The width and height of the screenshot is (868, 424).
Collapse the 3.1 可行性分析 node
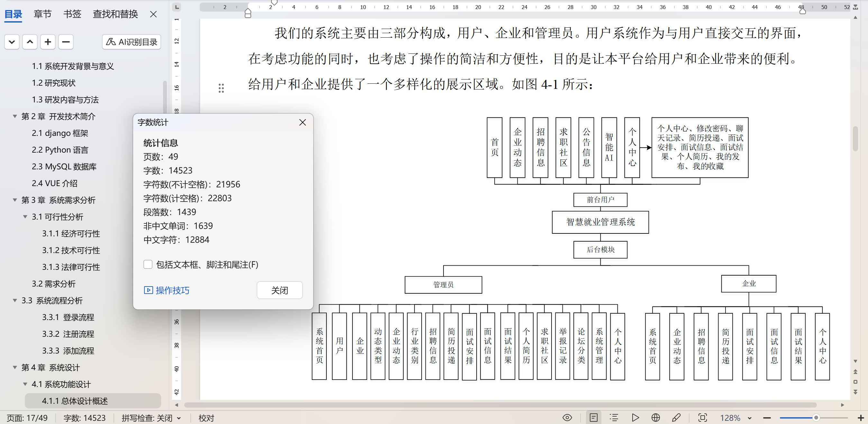point(25,217)
